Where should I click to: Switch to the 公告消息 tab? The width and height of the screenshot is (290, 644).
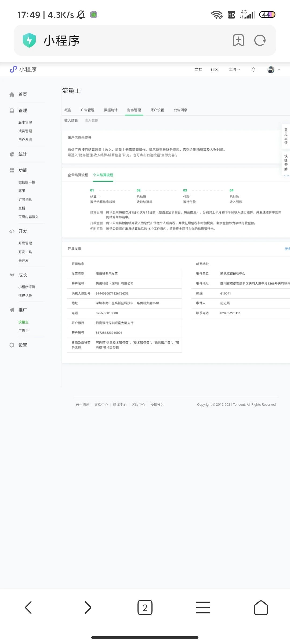180,110
